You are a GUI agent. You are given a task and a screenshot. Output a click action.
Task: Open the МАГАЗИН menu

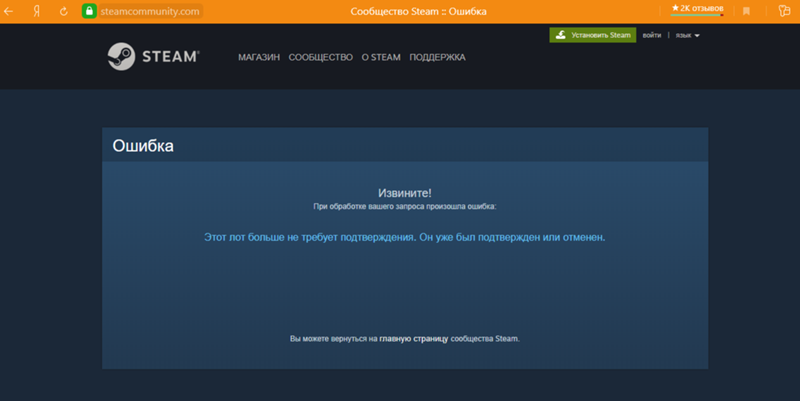(259, 57)
